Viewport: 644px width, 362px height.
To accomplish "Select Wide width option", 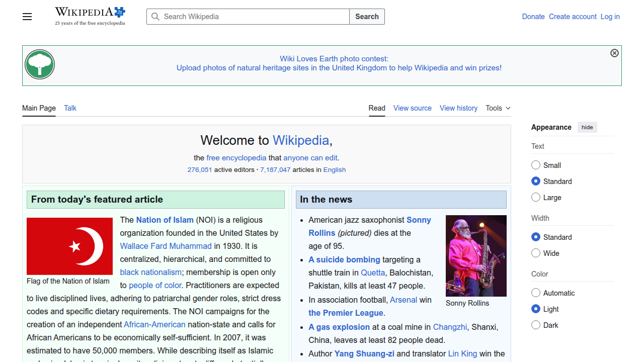I will coord(536,253).
